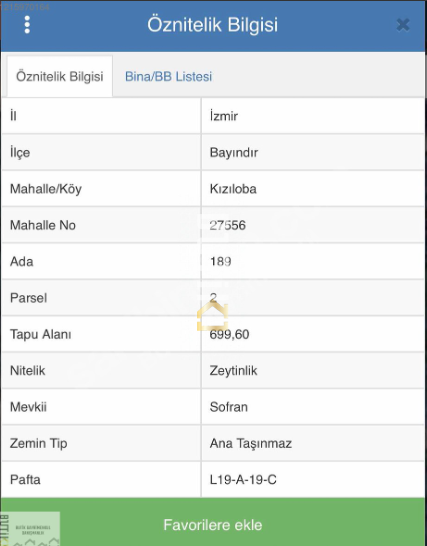Click the agency logo thumbnail at bottom left
Viewport: 427px width, 546px height.
tap(30, 529)
